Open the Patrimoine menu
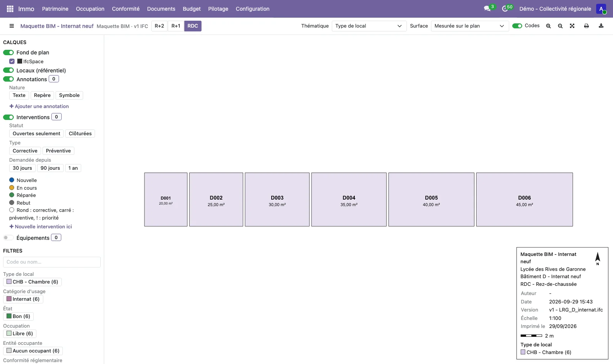Viewport: 613px width, 364px height. pos(55,9)
